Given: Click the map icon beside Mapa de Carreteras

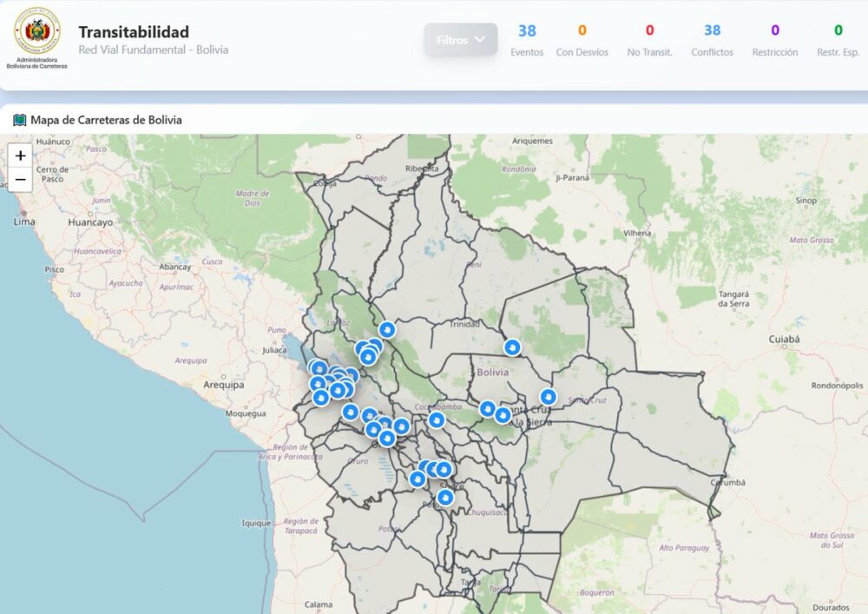Looking at the screenshot, I should point(20,120).
